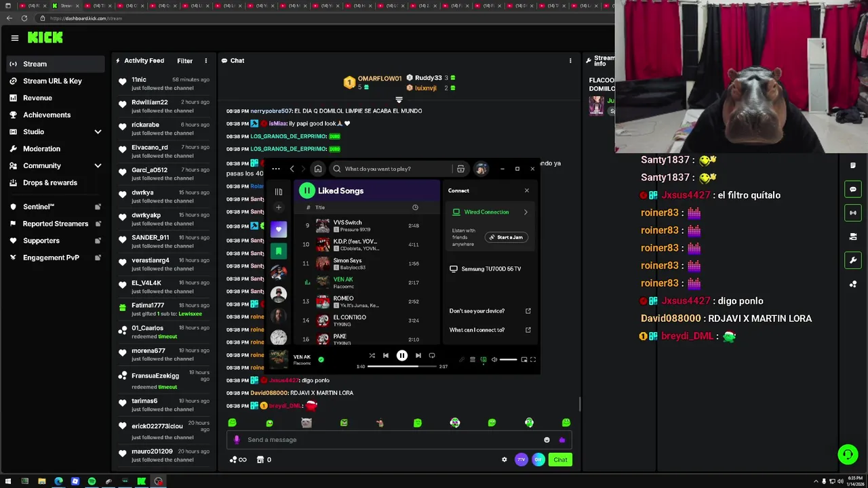Click Start a Jam button
The width and height of the screenshot is (868, 488).
pos(506,237)
